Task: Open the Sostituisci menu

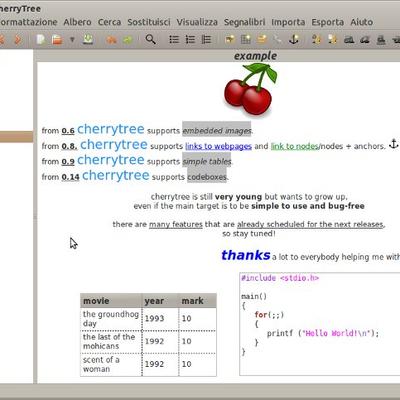Action: (x=149, y=22)
